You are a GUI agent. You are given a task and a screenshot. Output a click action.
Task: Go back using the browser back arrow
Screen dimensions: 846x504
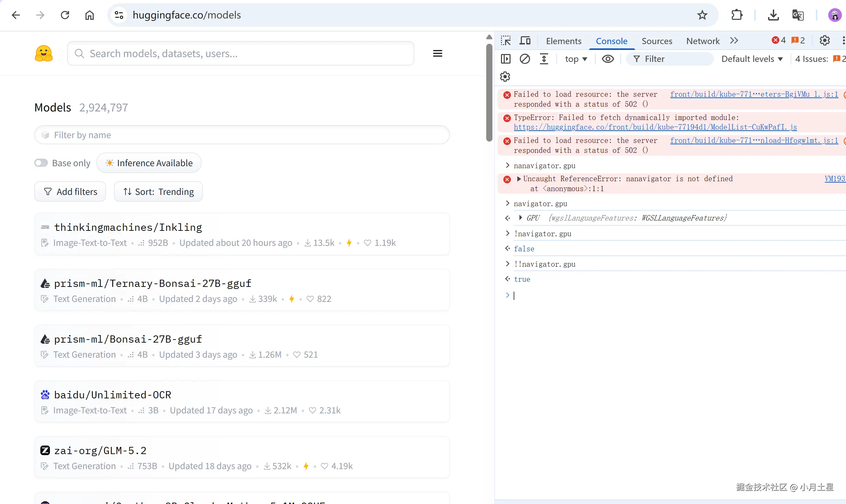pyautogui.click(x=16, y=15)
